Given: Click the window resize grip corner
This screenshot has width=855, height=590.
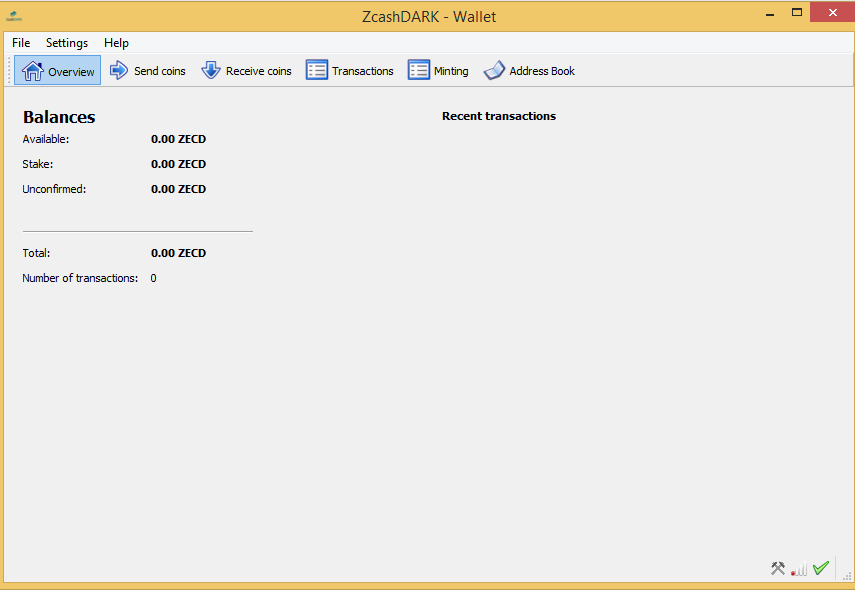Looking at the screenshot, I should pos(847,575).
